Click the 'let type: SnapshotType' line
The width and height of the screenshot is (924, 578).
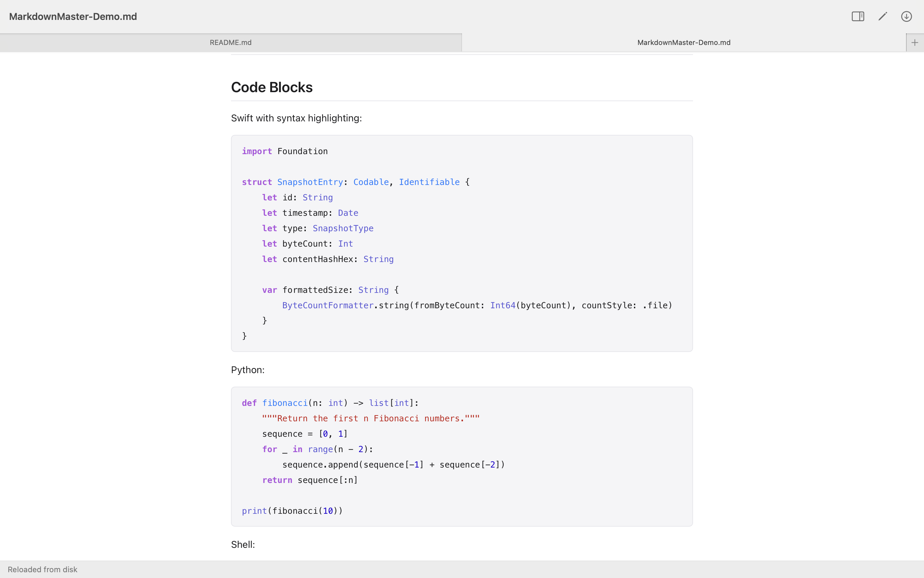click(318, 229)
